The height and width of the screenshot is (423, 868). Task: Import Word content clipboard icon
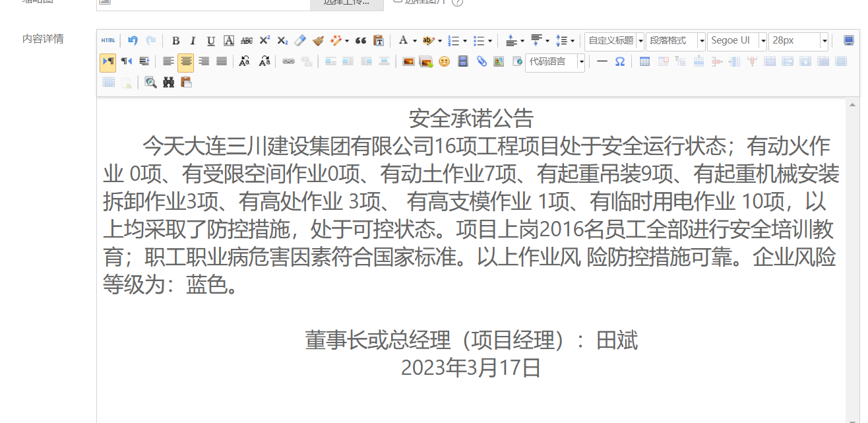tap(187, 82)
